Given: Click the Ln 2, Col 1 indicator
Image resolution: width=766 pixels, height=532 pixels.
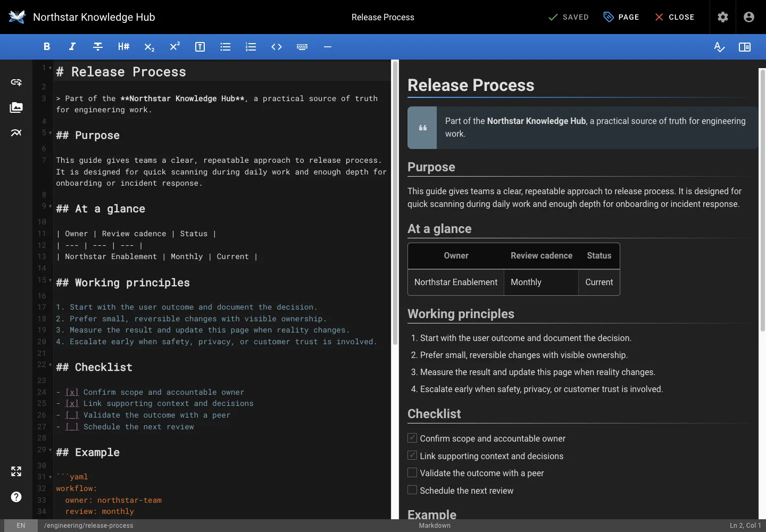Looking at the screenshot, I should [x=745, y=526].
